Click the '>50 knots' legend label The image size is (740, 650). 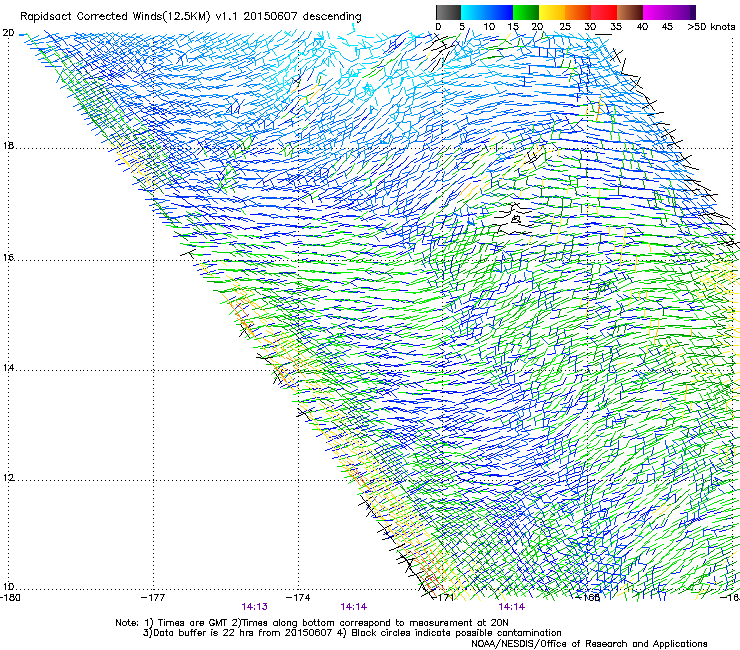pos(711,26)
